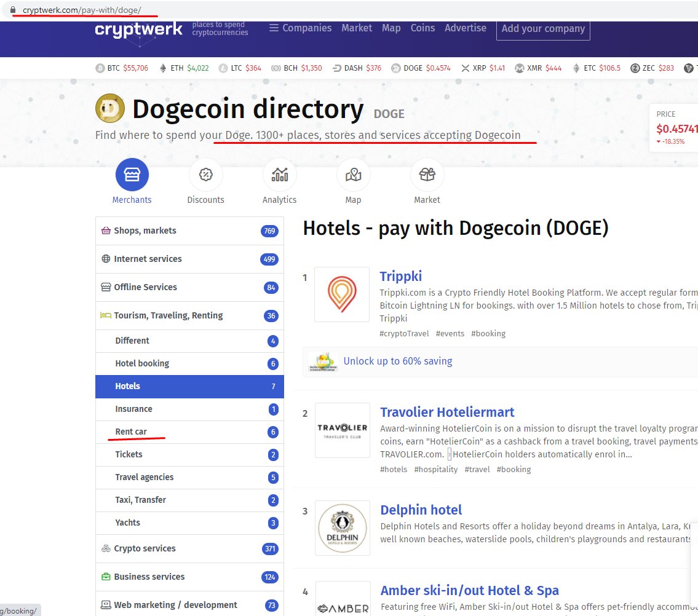Expand the Internet services category
The image size is (698, 616).
pyautogui.click(x=189, y=259)
